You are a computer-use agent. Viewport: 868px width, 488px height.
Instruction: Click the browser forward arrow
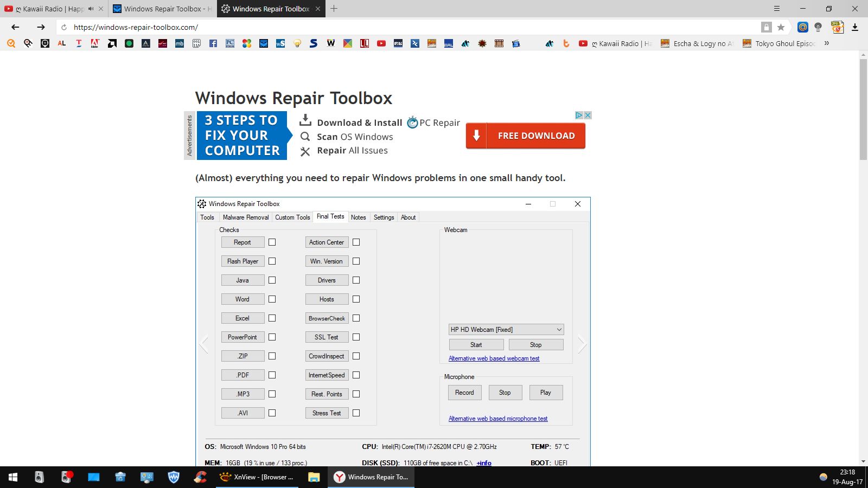click(x=41, y=27)
